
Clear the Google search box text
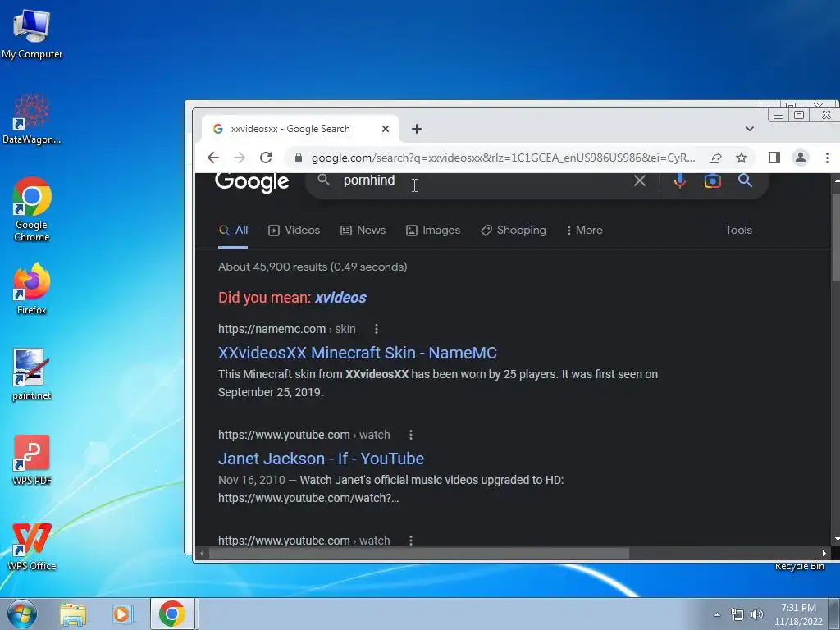tap(640, 180)
